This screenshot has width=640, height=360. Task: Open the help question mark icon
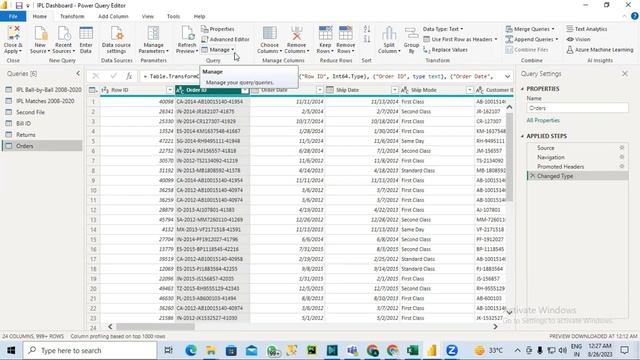[635, 16]
